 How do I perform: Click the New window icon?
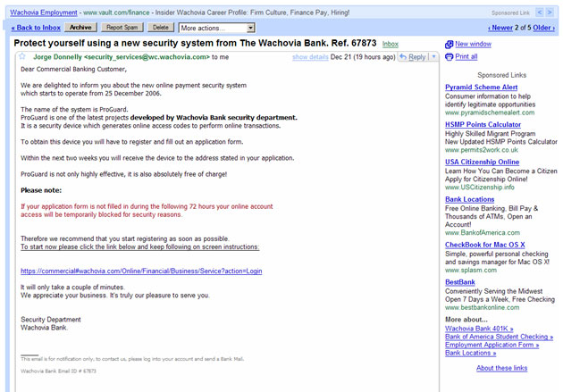[450, 44]
